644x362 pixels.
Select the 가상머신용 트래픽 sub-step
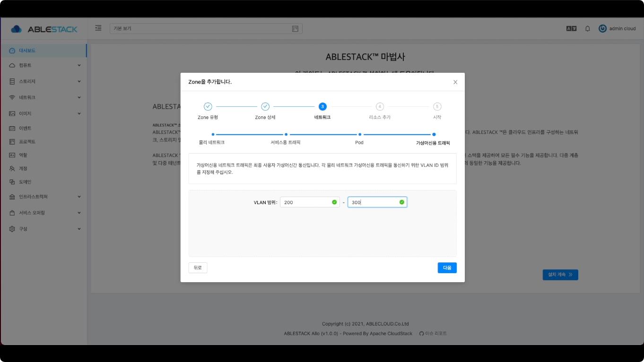433,142
